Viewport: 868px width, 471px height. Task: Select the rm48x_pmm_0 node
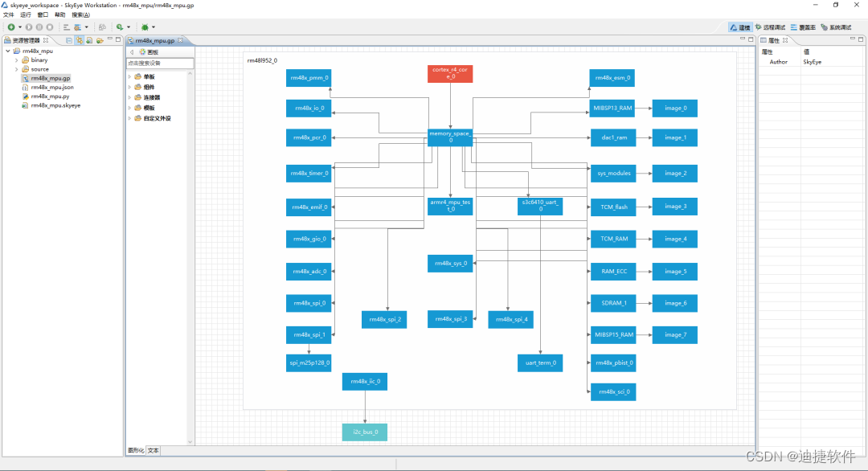point(309,78)
